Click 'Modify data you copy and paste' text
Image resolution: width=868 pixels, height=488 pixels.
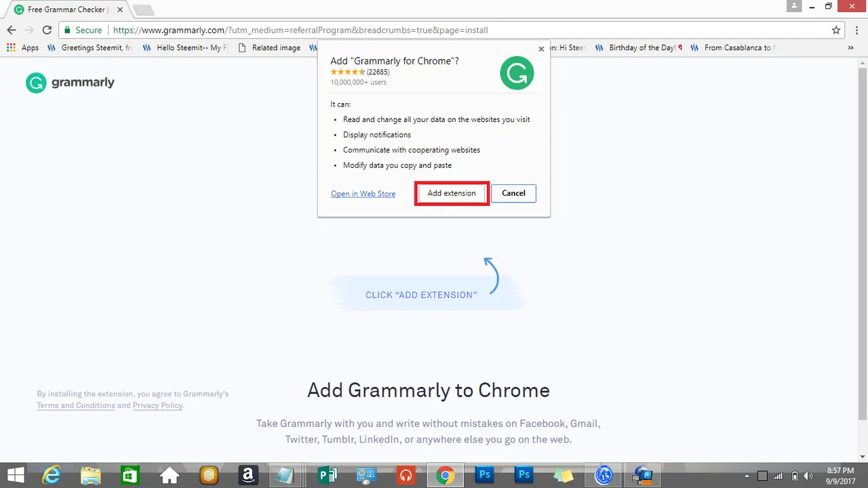pyautogui.click(x=397, y=165)
